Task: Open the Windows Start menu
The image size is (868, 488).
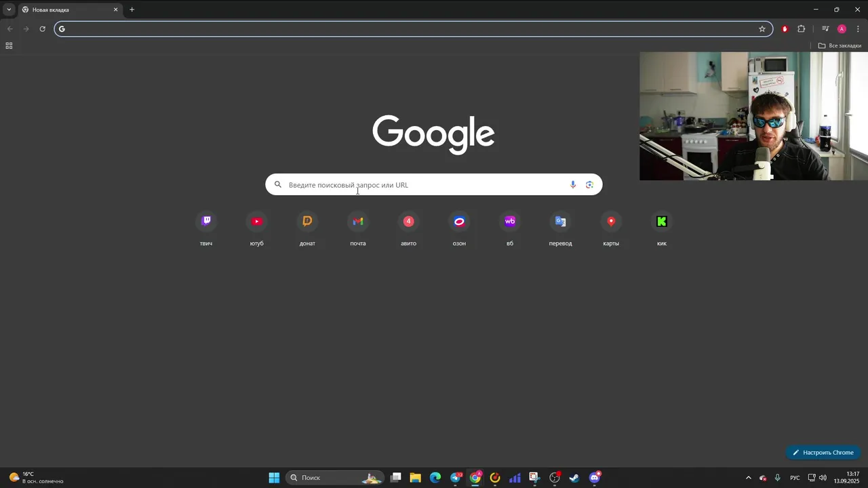Action: (274, 478)
